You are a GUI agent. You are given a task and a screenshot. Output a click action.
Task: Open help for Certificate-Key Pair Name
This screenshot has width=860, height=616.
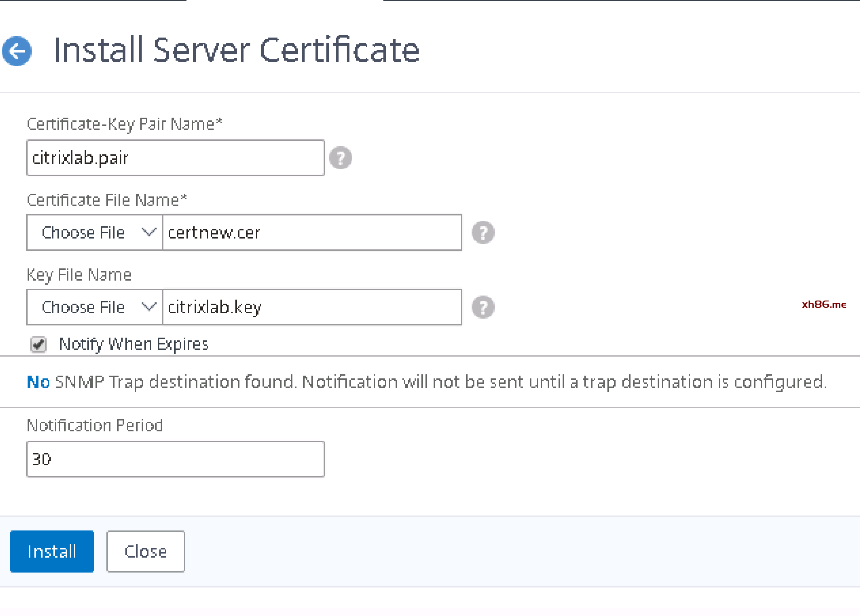[340, 158]
